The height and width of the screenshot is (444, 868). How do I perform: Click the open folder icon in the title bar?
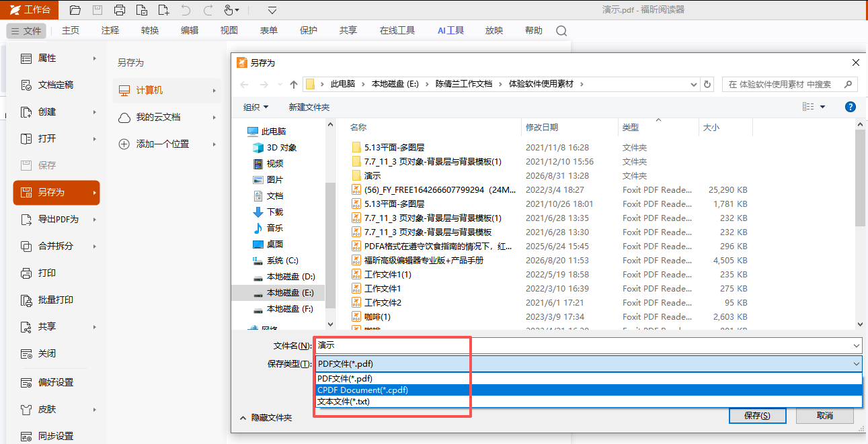75,10
